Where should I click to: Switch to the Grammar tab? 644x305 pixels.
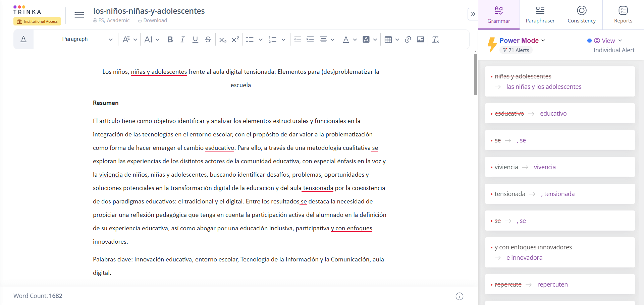499,15
